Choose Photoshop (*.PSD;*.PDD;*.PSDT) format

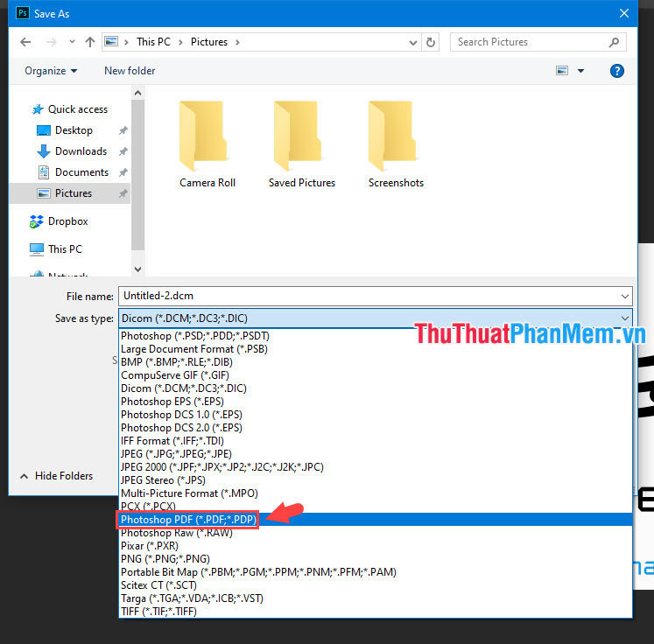tap(375, 336)
